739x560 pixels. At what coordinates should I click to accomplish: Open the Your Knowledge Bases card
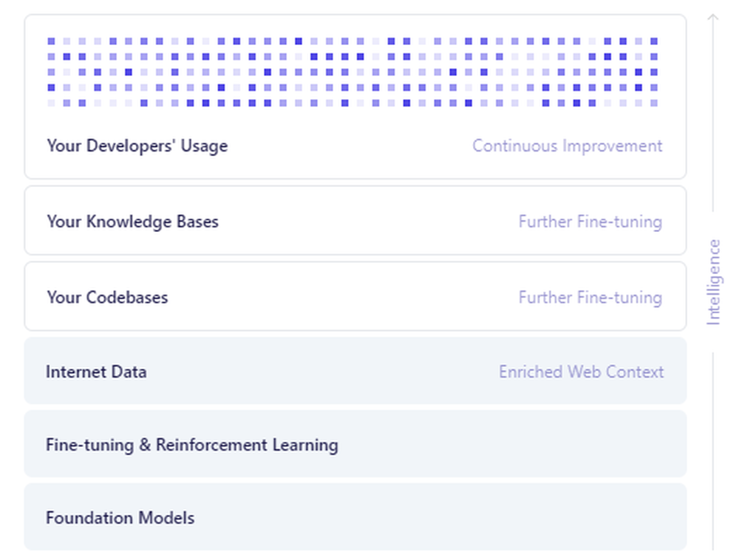[x=355, y=221]
